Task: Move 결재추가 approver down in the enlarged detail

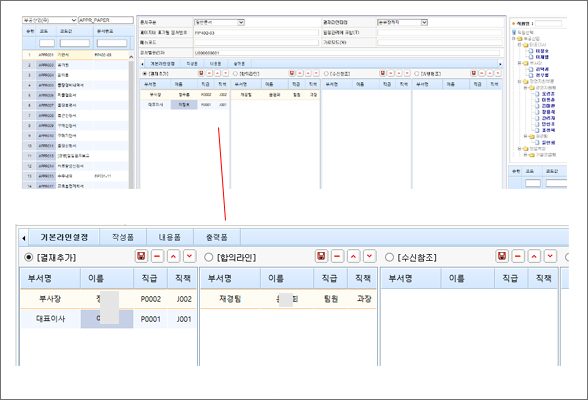Action: point(190,256)
